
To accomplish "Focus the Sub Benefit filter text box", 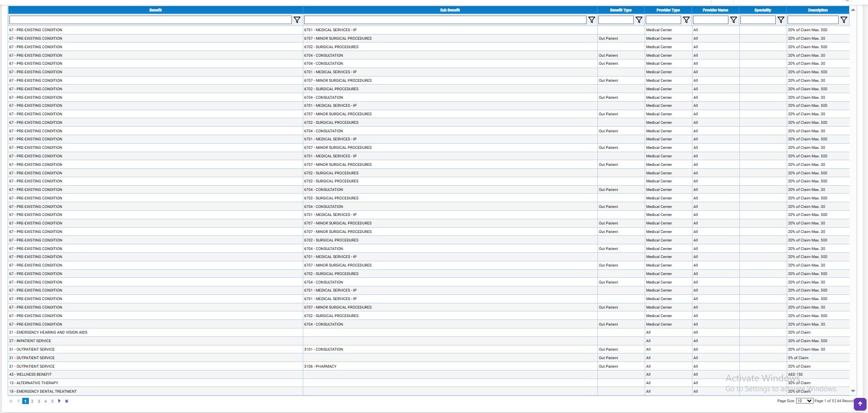I will click(x=445, y=20).
